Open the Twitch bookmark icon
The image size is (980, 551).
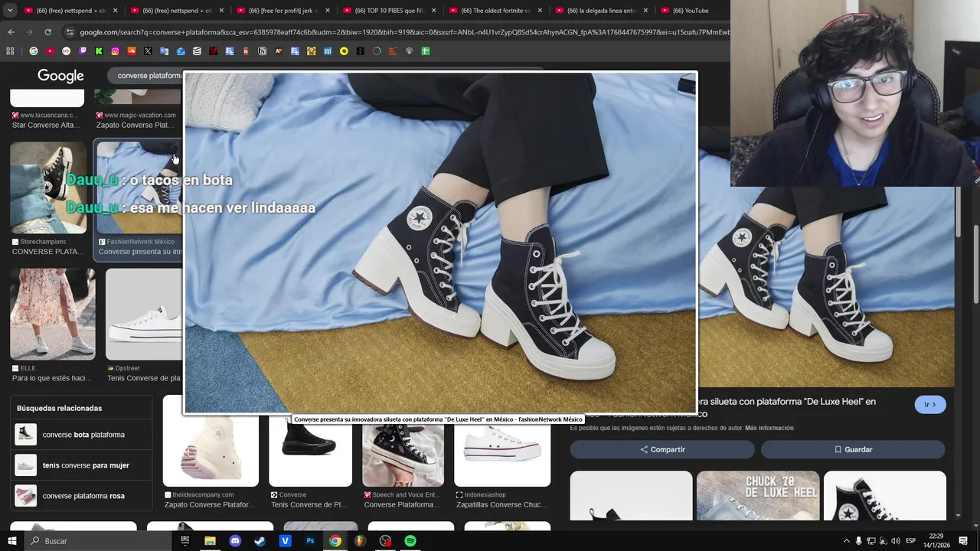(x=83, y=51)
